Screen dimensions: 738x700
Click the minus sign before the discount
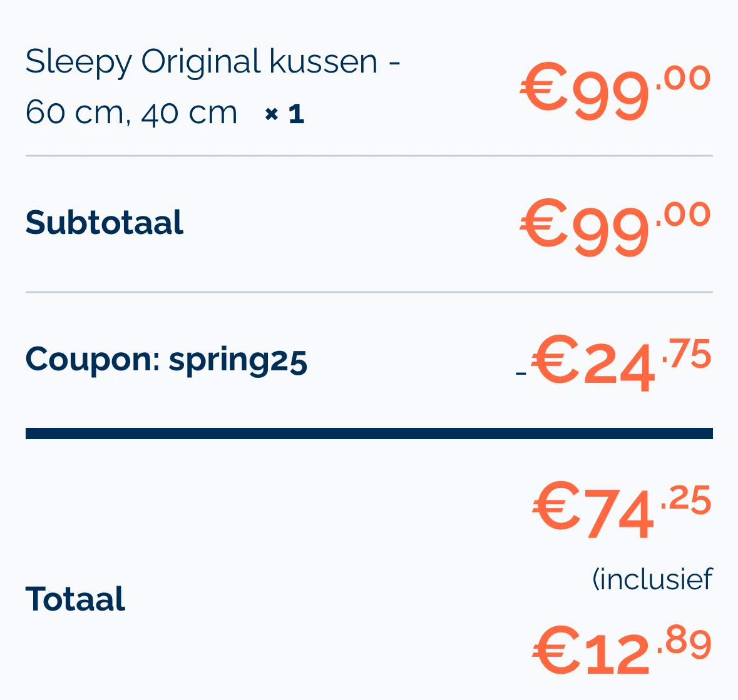(x=521, y=373)
